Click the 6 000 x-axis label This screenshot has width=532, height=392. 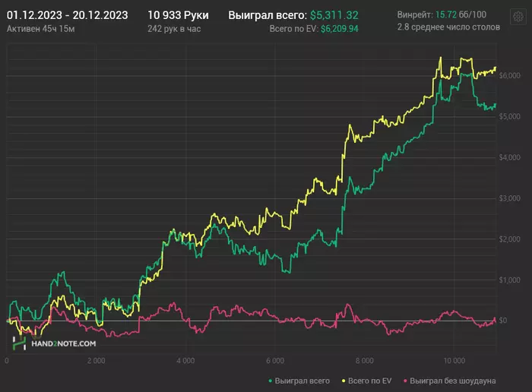275,360
